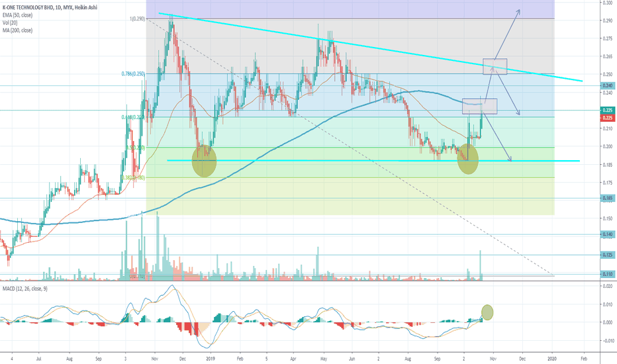Screen dimensions: 617x364
Task: Click the 0.175 price axis label
Action: (608, 183)
